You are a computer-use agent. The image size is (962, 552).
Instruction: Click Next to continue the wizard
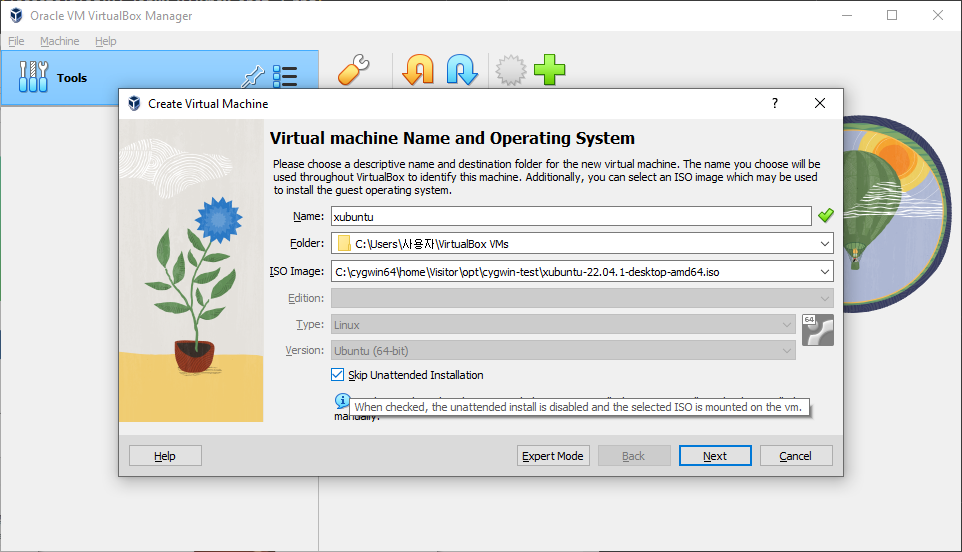[x=715, y=456]
